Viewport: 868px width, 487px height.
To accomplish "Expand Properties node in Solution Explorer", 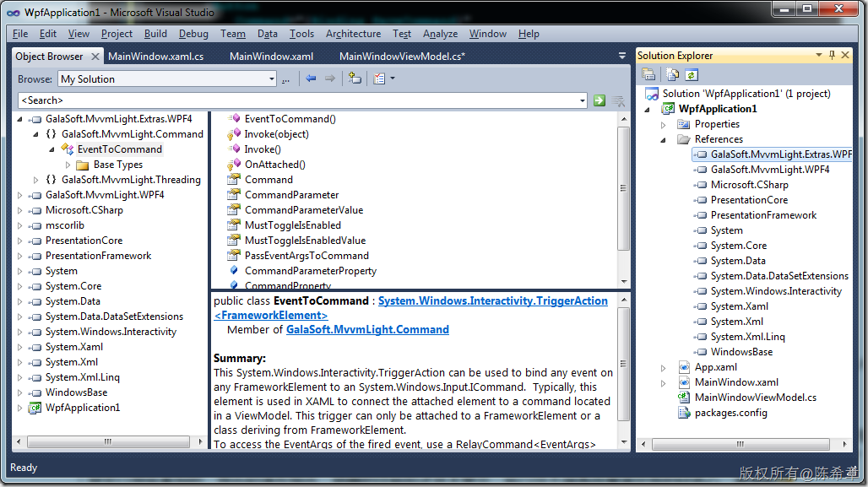I will coord(663,125).
